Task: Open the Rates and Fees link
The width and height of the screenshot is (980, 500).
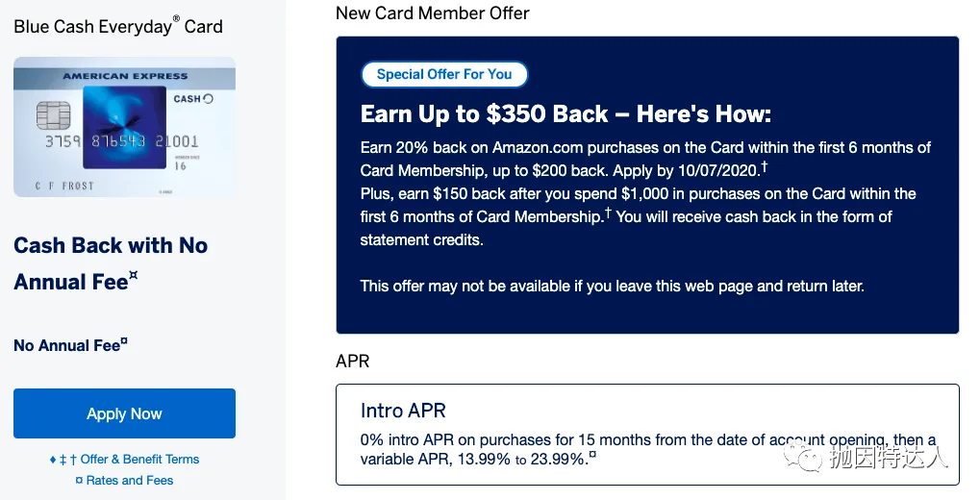Action: (130, 480)
